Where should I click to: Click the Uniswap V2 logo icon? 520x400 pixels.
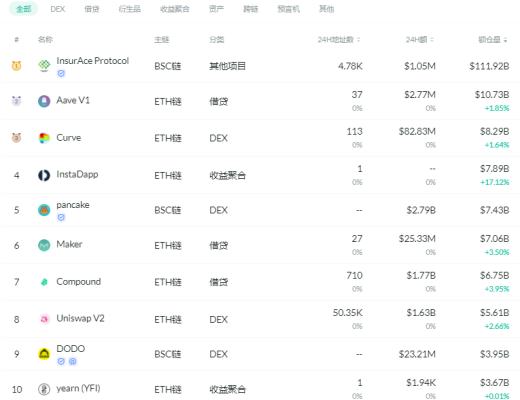pos(44,319)
